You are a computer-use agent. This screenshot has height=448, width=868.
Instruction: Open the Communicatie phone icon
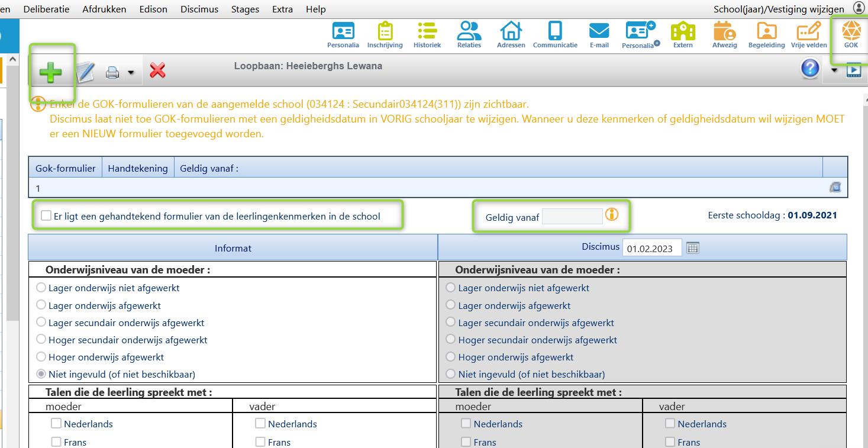(x=555, y=35)
